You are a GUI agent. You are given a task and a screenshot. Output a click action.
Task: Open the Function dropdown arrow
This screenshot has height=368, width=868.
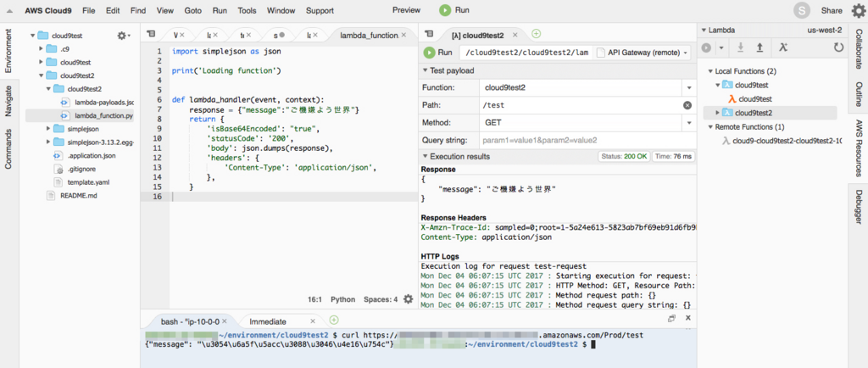pyautogui.click(x=689, y=88)
